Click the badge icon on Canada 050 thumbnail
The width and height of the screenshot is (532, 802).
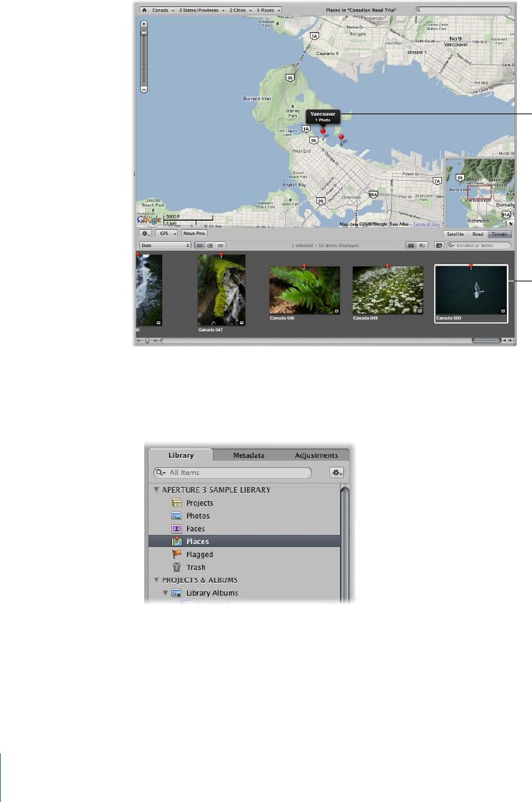(x=503, y=311)
